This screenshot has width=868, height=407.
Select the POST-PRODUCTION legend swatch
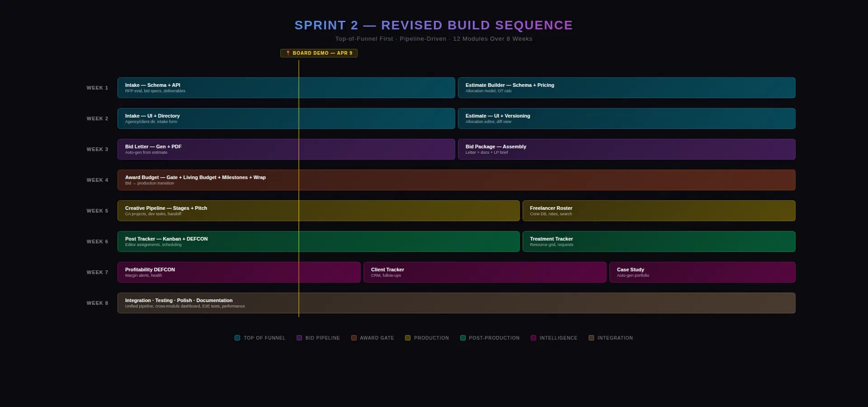click(463, 338)
